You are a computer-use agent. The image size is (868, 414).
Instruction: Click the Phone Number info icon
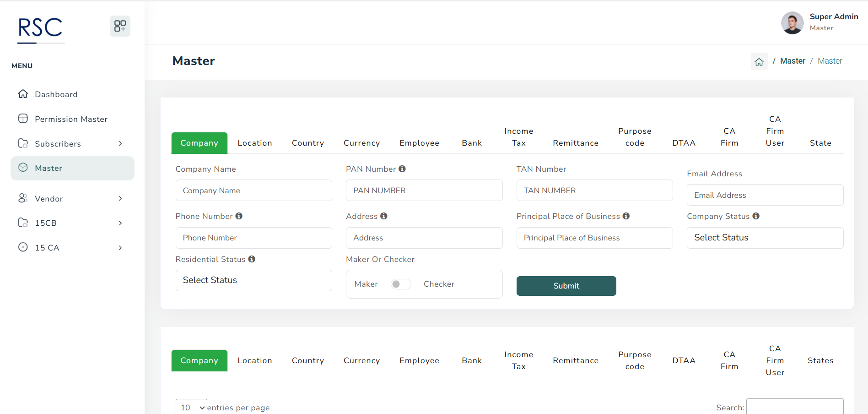(239, 216)
